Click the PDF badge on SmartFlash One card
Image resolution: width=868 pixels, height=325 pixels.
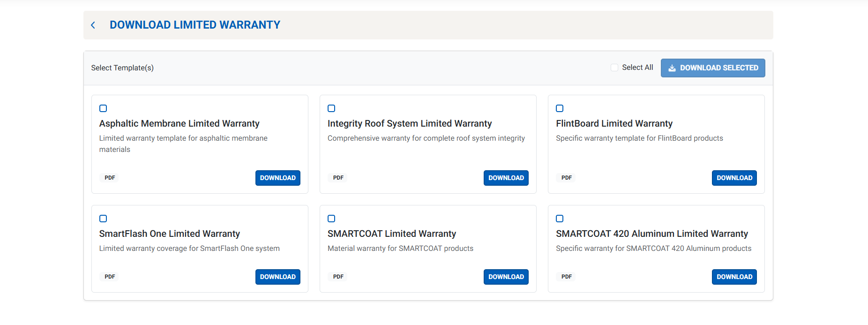[x=110, y=277]
